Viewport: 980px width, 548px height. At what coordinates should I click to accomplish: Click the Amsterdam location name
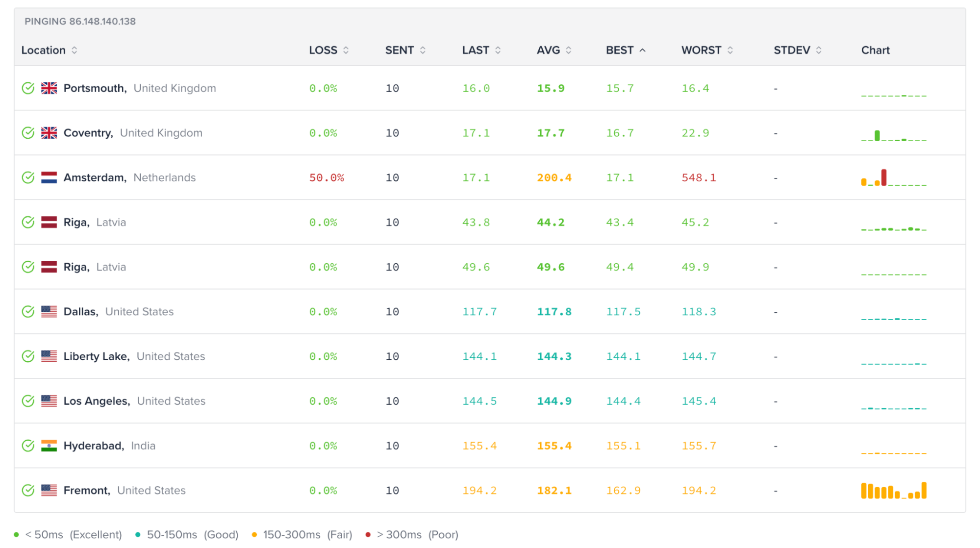coord(95,177)
